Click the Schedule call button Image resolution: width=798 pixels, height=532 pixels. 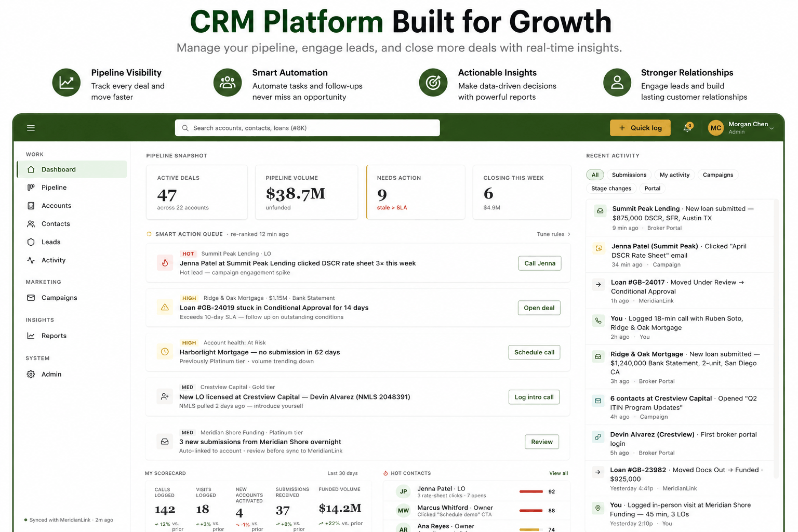point(534,352)
